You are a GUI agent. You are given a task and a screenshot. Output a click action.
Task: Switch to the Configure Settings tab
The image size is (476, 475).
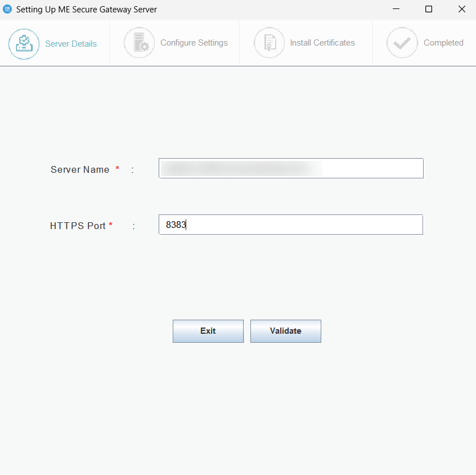(x=194, y=42)
